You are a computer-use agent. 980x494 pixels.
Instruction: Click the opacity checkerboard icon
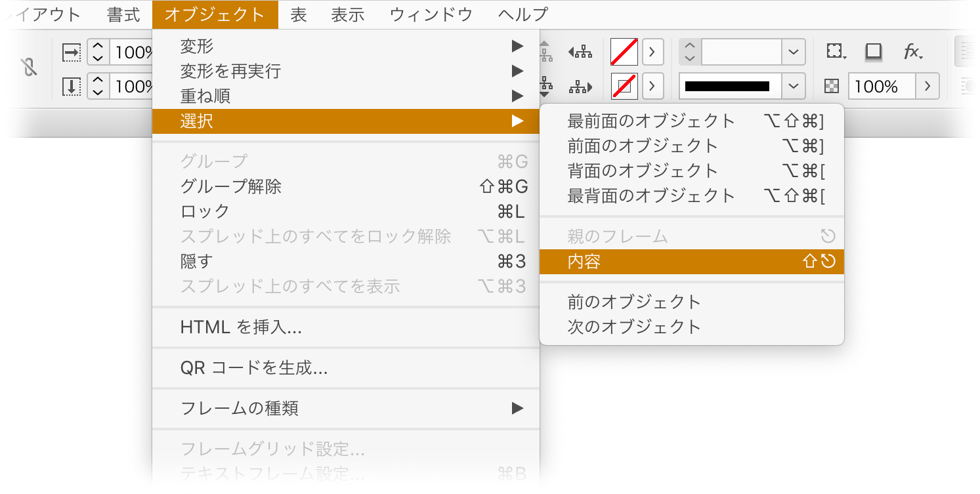pyautogui.click(x=832, y=86)
